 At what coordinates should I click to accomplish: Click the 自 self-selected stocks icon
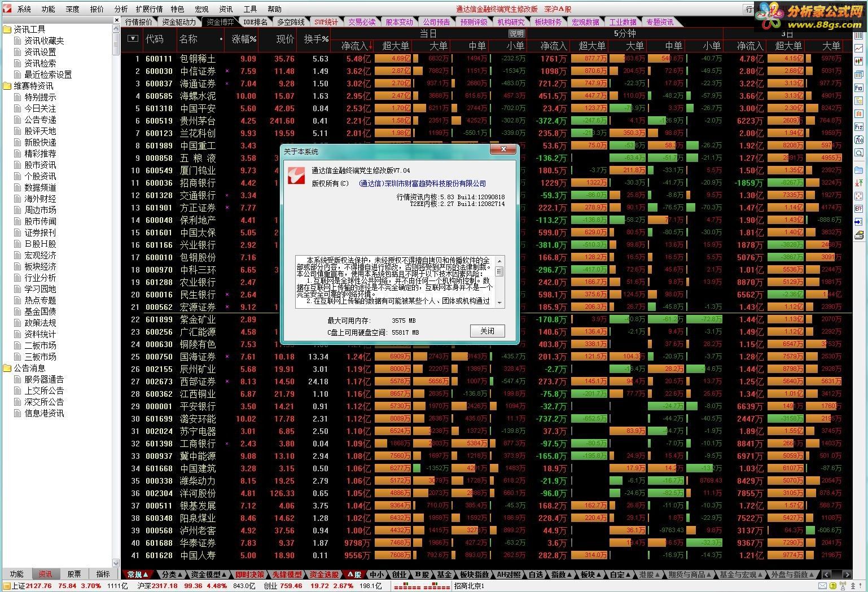[x=859, y=113]
